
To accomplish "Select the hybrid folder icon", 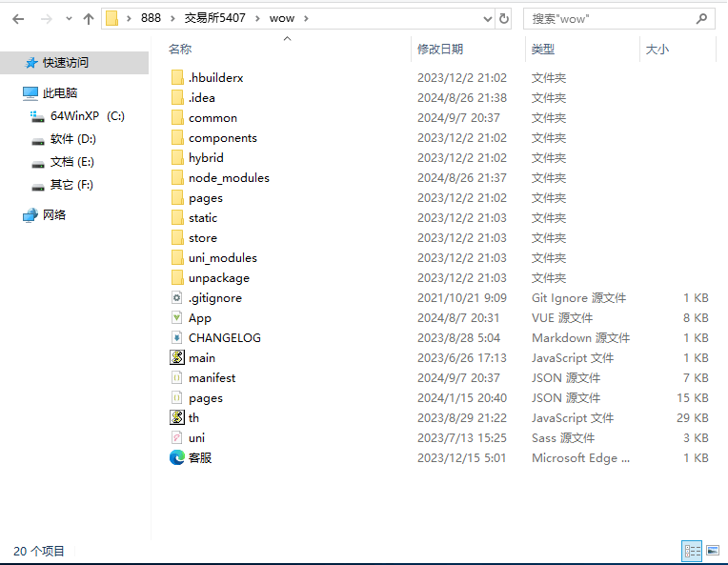I will [x=177, y=157].
